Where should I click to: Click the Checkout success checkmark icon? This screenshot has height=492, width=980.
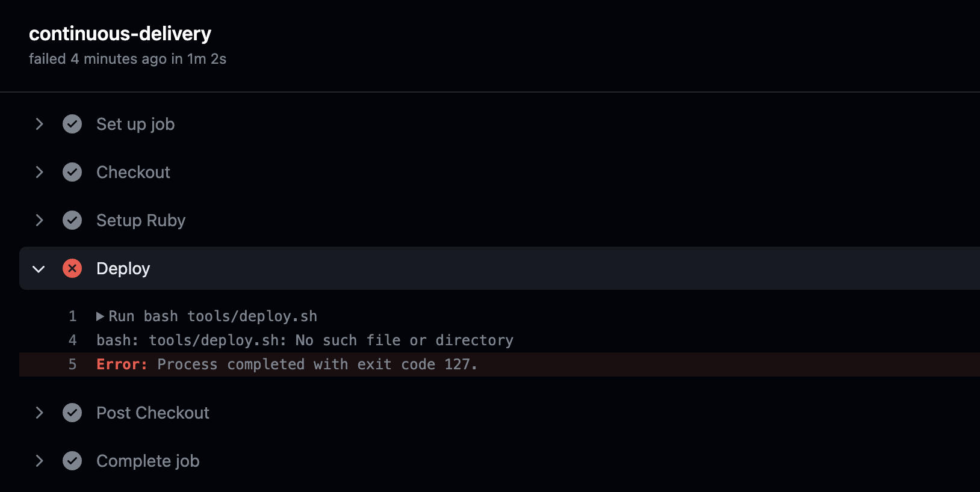tap(72, 172)
